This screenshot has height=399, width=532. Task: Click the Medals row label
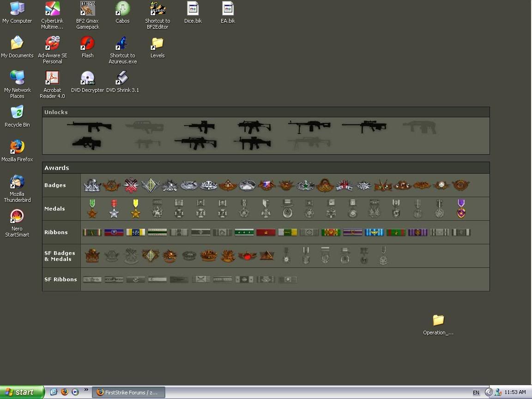[54, 209]
